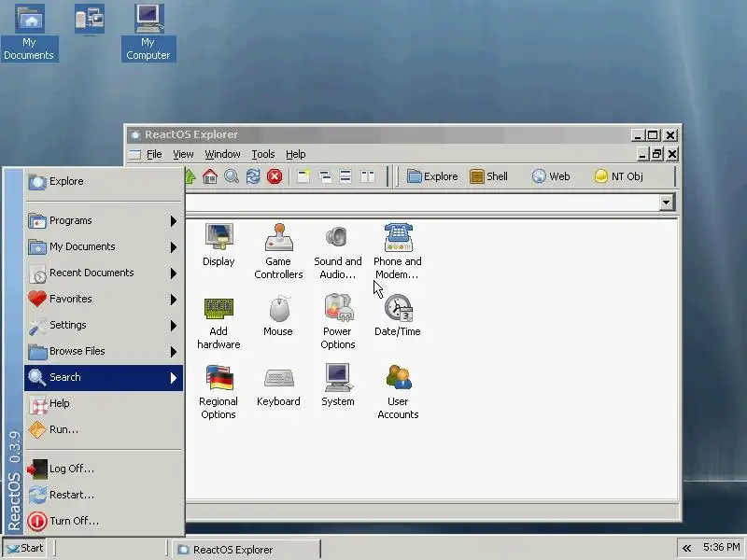Image resolution: width=747 pixels, height=560 pixels.
Task: Click the Start button on taskbar
Action: pos(26,548)
